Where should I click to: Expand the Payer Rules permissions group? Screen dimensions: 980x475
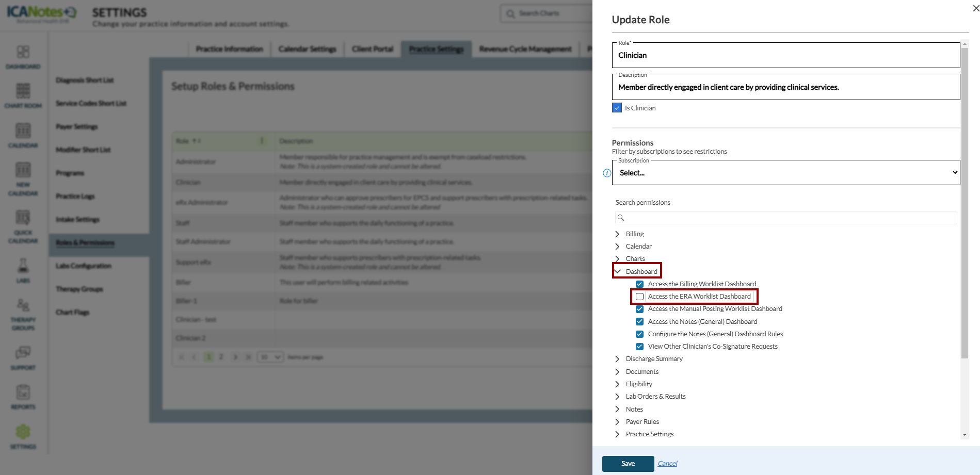tap(617, 422)
